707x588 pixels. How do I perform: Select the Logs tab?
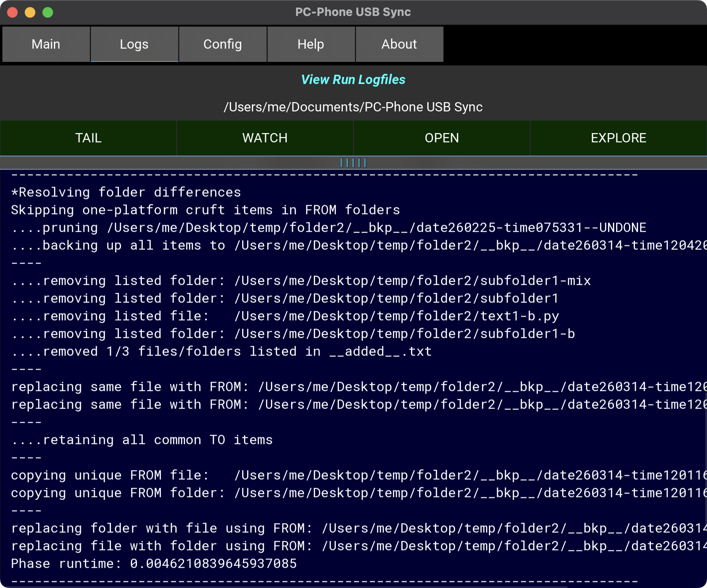pyautogui.click(x=134, y=44)
